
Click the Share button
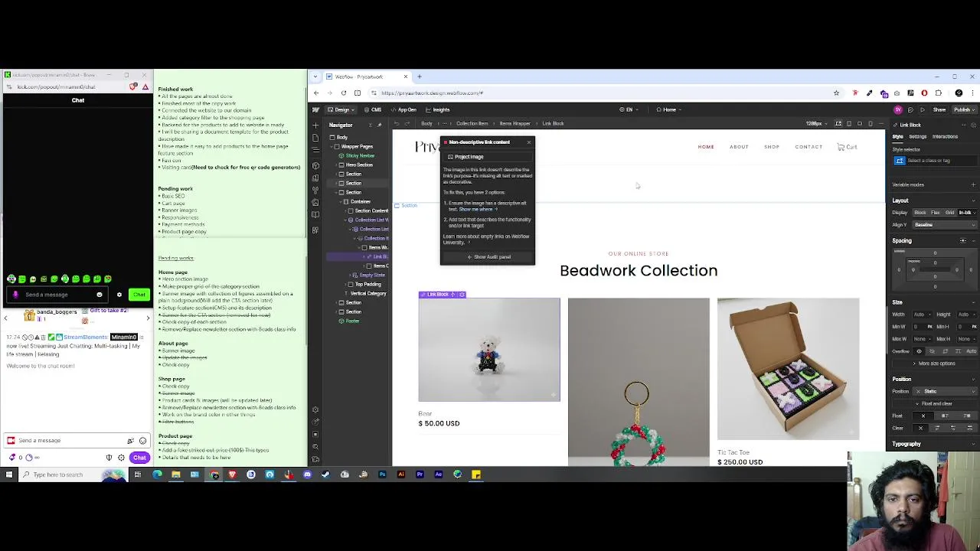(939, 109)
